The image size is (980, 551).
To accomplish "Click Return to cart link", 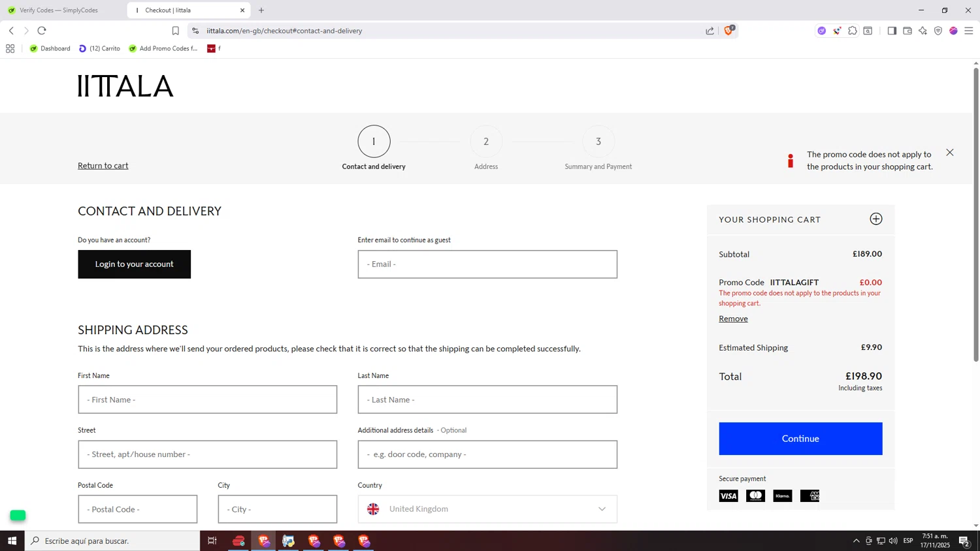I will click(x=103, y=166).
